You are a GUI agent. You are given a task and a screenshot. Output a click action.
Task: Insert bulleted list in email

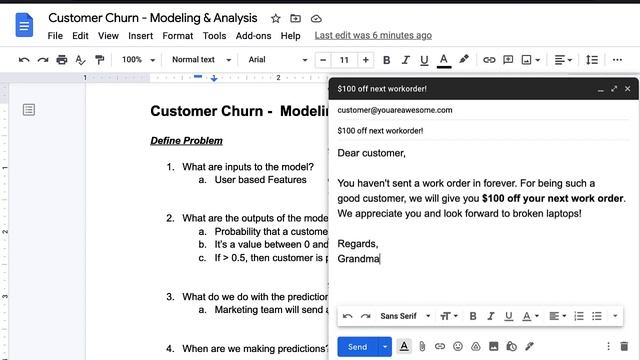click(597, 316)
